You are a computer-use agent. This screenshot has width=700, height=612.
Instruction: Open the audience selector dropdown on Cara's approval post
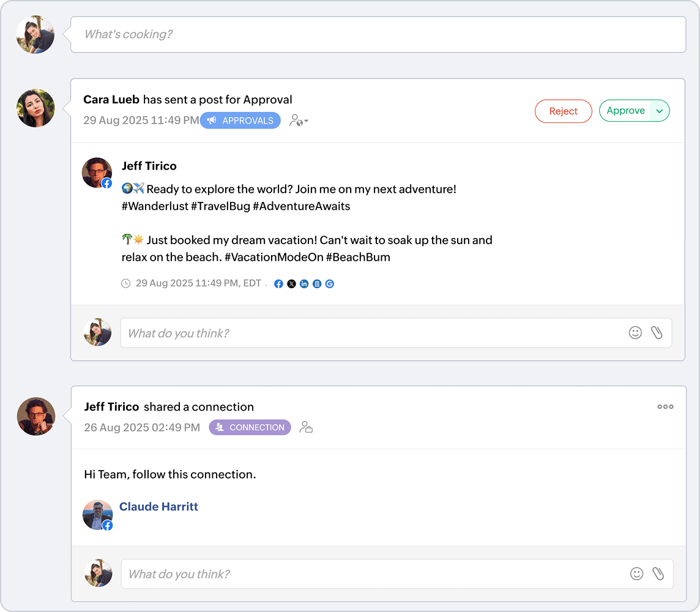pos(299,121)
